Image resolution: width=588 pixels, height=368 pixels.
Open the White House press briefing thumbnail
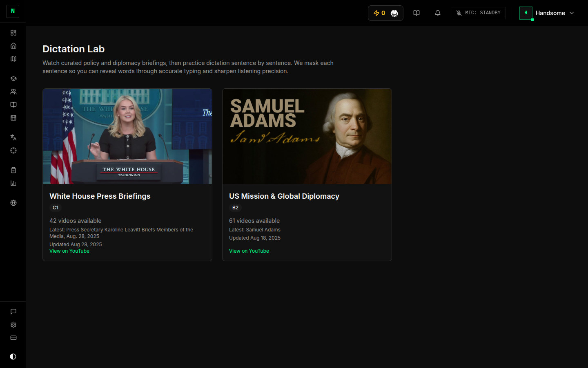coord(127,136)
